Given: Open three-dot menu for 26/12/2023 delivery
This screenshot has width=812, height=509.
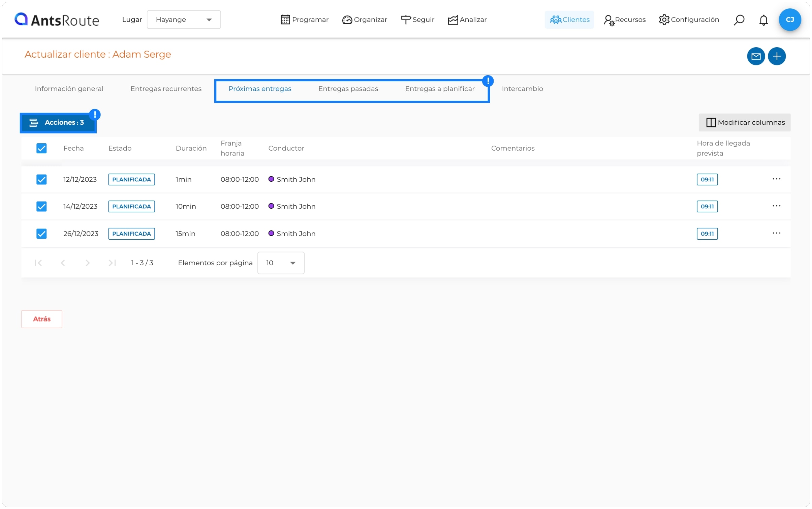Looking at the screenshot, I should click(x=776, y=233).
